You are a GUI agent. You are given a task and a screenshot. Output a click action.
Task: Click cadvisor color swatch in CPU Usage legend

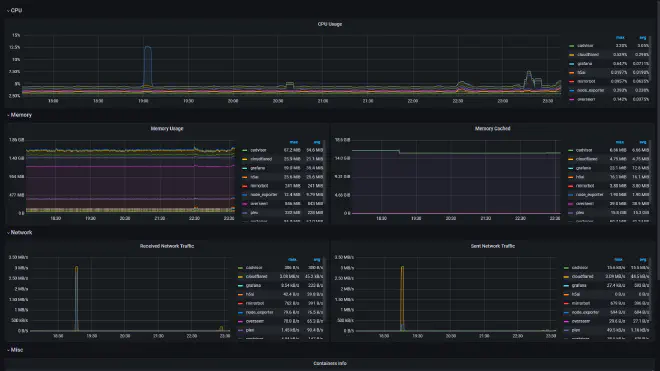coord(571,46)
